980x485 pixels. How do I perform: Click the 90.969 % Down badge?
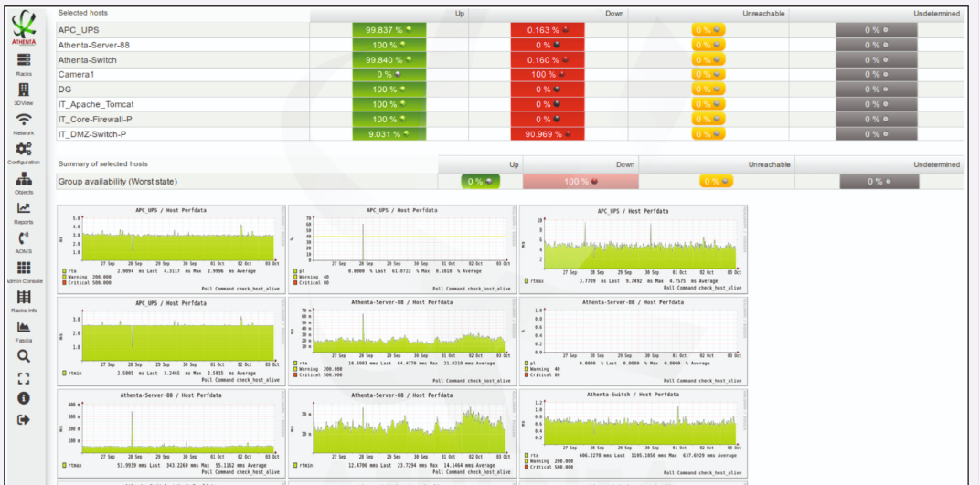pyautogui.click(x=548, y=133)
